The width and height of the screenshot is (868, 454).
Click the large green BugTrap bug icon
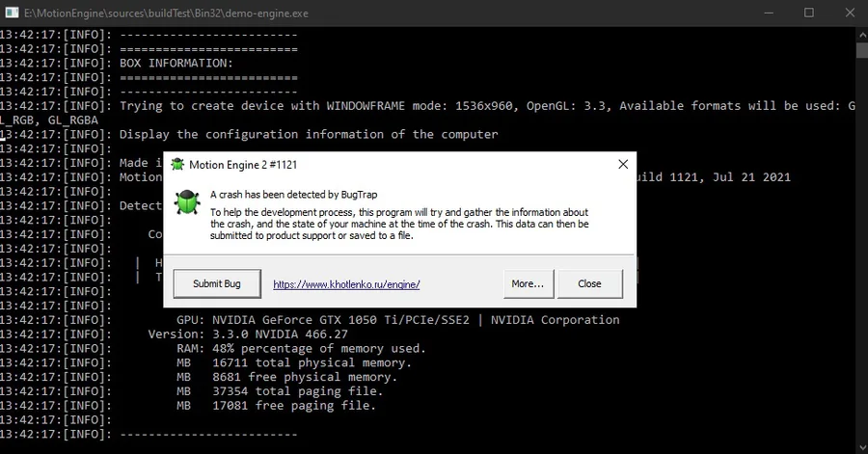coord(187,201)
